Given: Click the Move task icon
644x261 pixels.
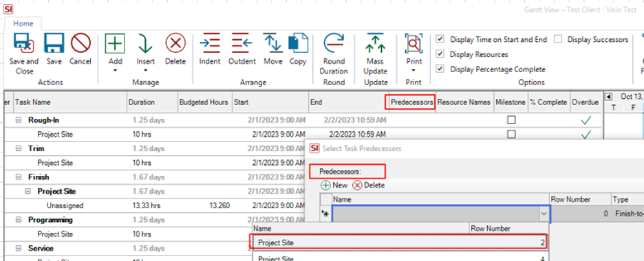Looking at the screenshot, I should click(273, 43).
